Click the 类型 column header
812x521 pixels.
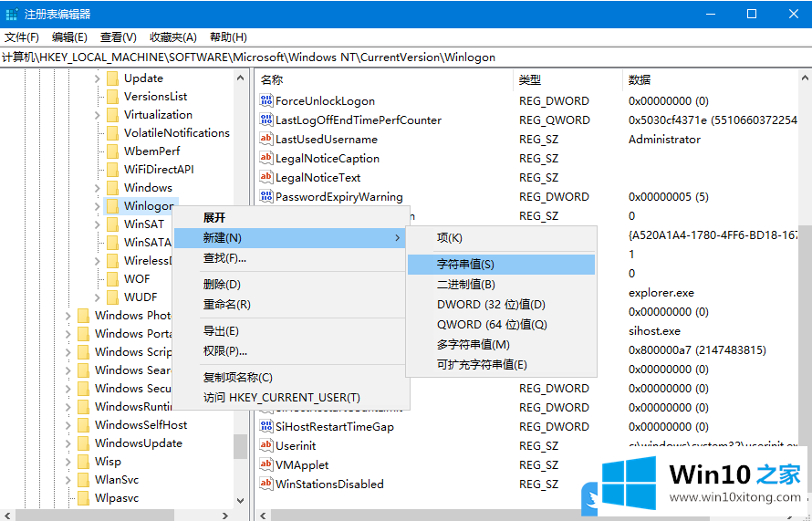pos(530,80)
